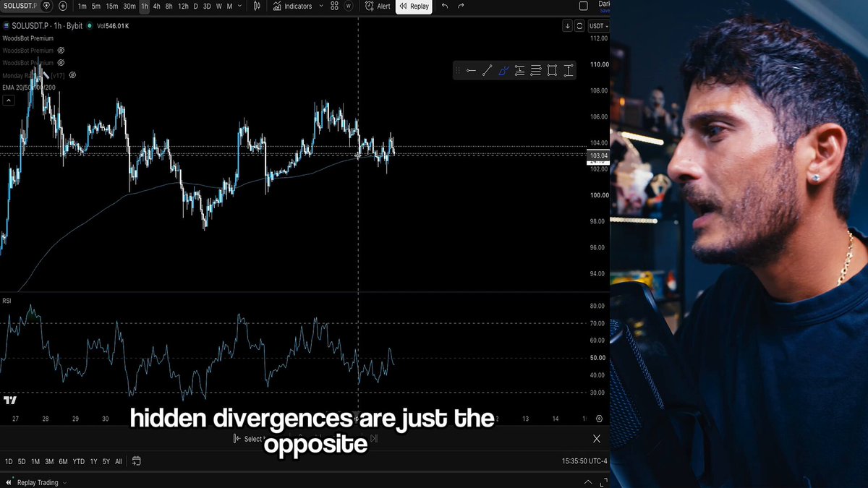Undo the last chart action

444,7
